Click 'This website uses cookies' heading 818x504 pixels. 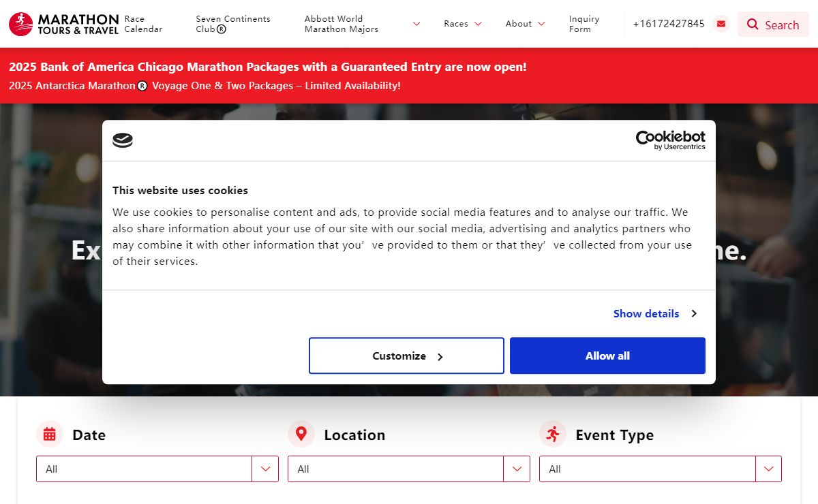(180, 190)
